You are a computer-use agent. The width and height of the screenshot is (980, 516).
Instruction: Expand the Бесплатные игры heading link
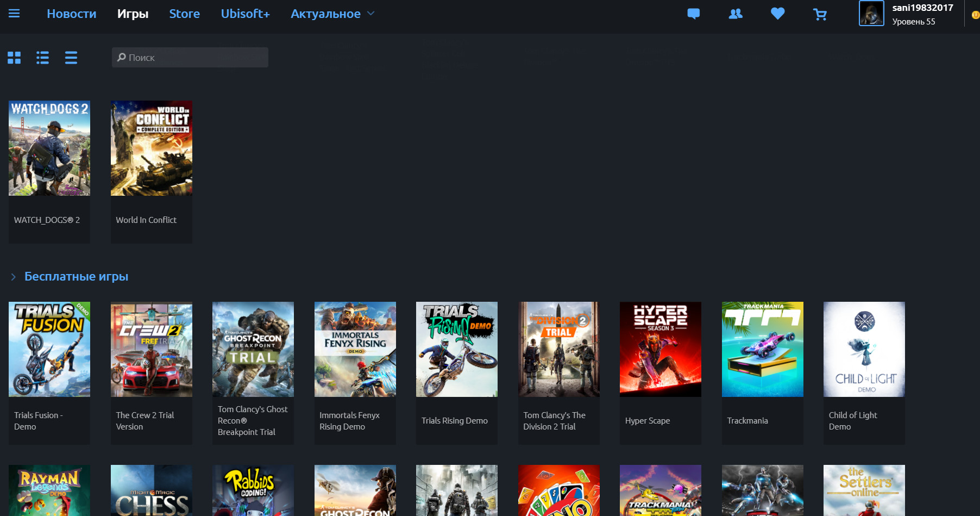76,276
